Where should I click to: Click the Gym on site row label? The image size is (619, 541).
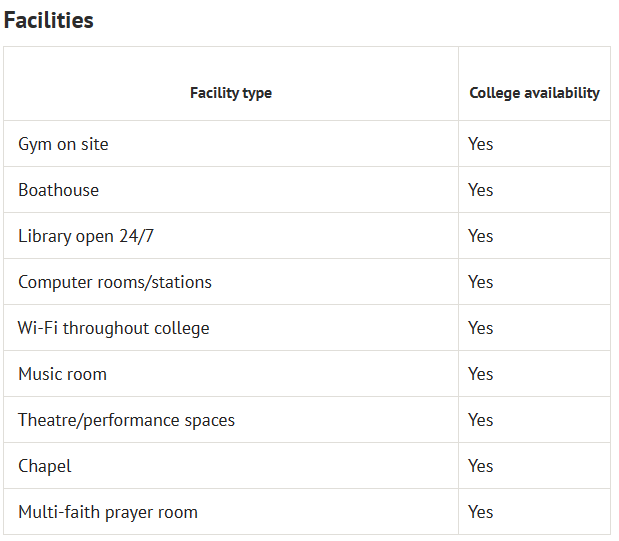(63, 144)
